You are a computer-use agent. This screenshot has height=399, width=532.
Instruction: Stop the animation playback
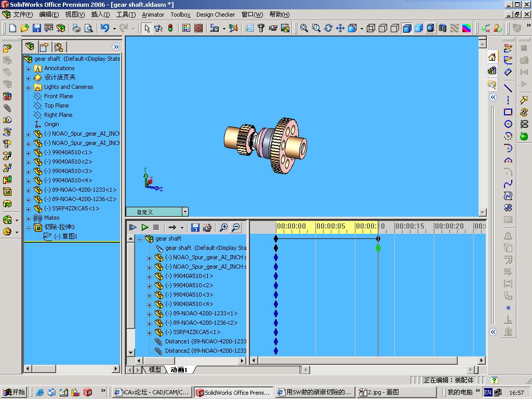[x=156, y=228]
